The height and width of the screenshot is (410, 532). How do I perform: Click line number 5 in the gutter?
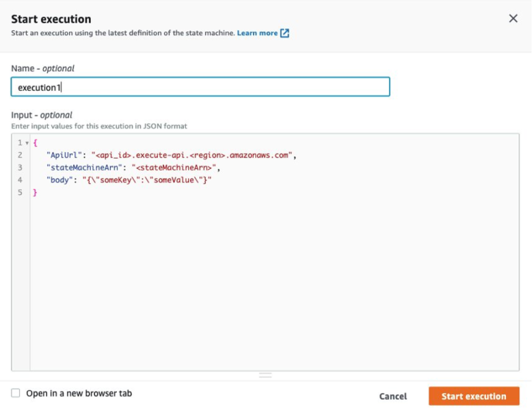click(20, 192)
